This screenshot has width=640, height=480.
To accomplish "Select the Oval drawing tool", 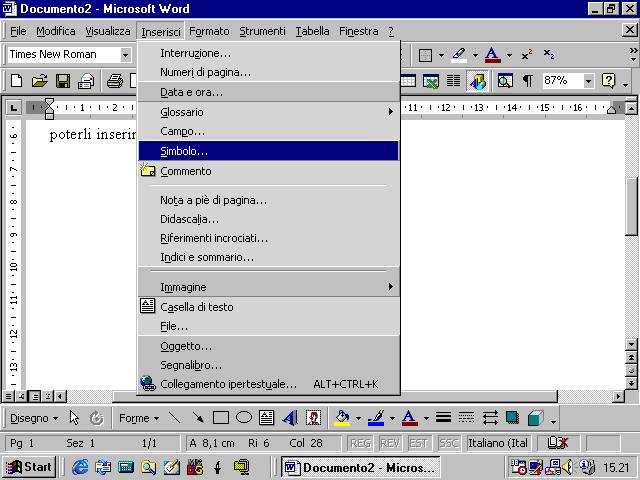I will [244, 418].
